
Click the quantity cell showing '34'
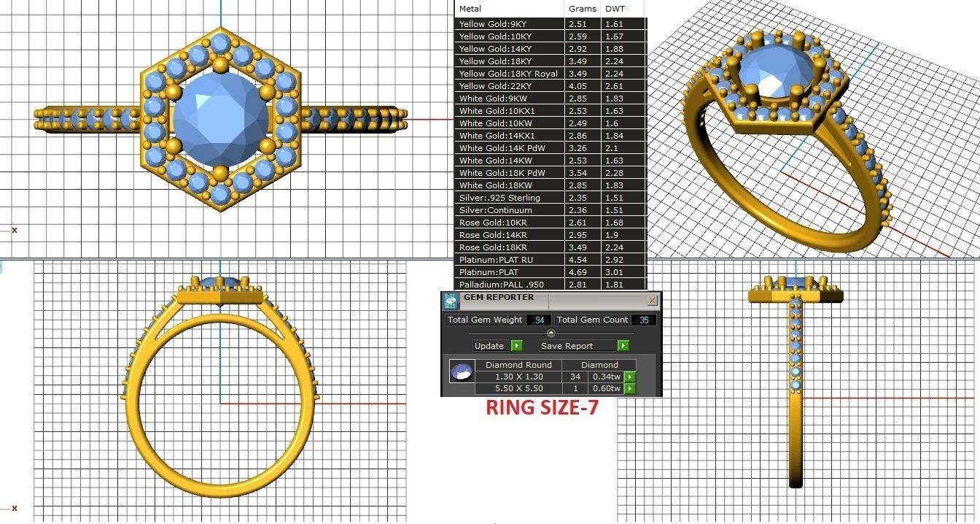(575, 377)
